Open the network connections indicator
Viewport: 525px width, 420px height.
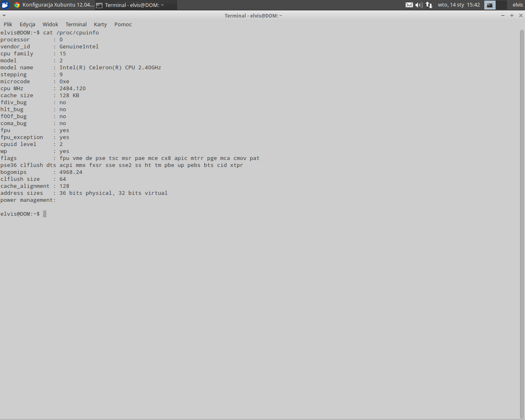429,5
